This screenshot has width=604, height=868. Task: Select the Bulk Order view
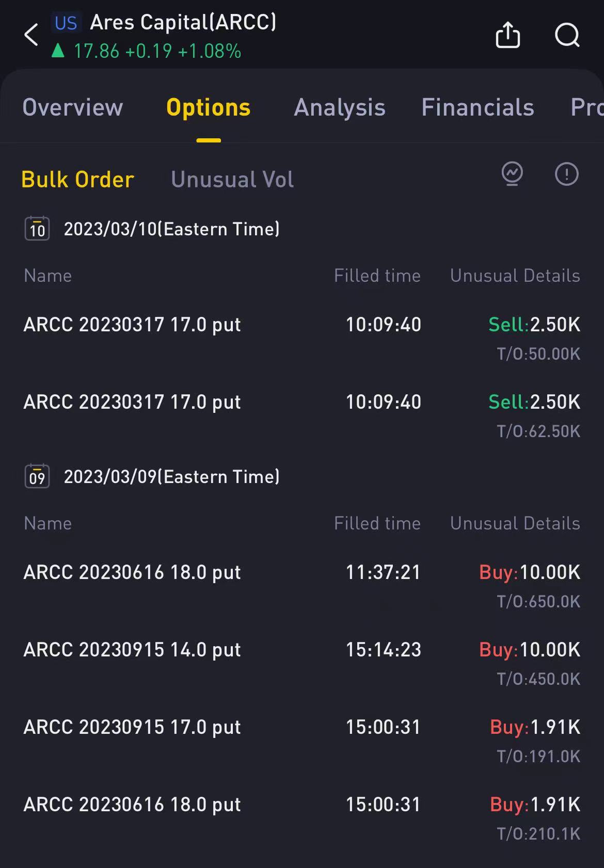78,180
